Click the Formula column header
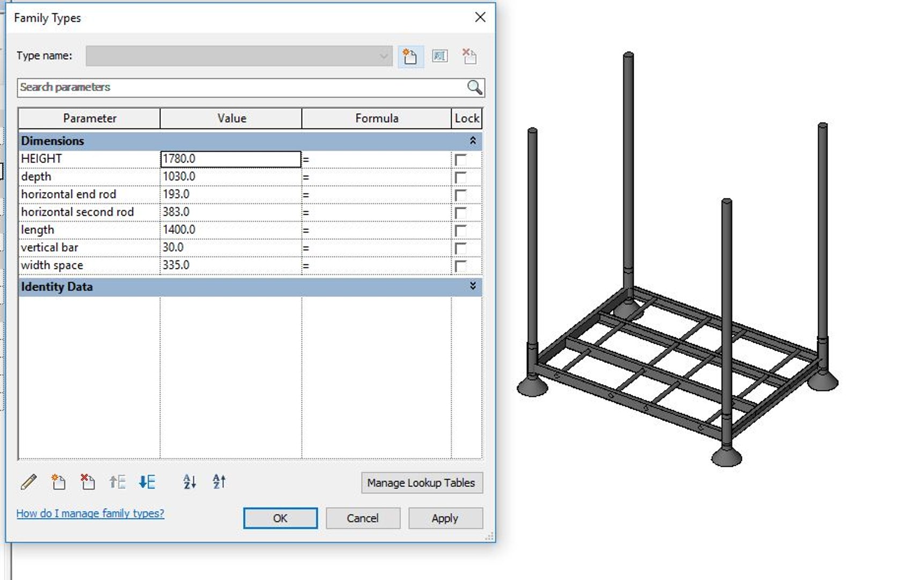This screenshot has width=924, height=580. [377, 118]
